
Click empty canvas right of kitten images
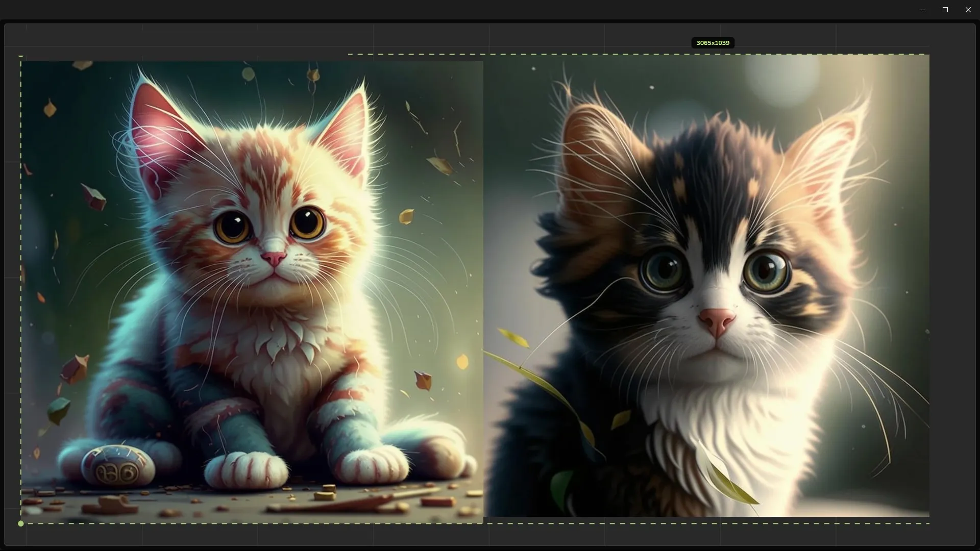[x=952, y=286]
